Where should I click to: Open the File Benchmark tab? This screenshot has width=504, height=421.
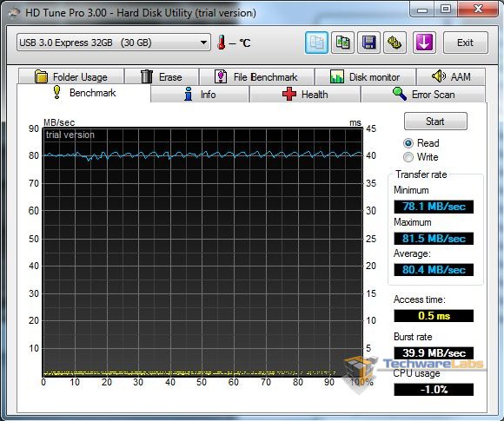pyautogui.click(x=256, y=76)
